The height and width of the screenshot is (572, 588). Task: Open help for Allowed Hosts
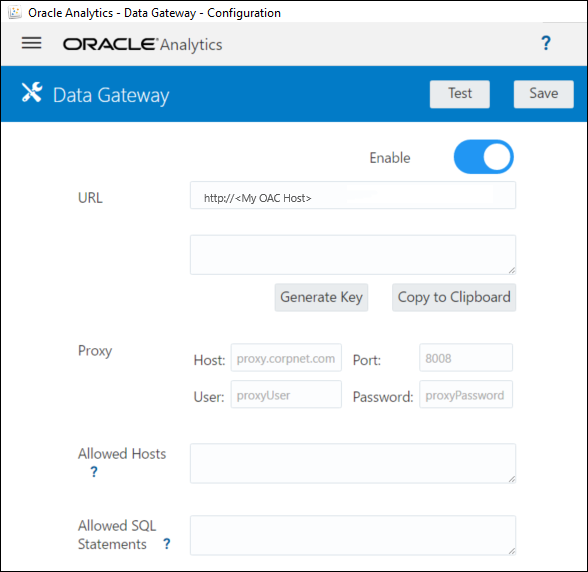pyautogui.click(x=94, y=471)
